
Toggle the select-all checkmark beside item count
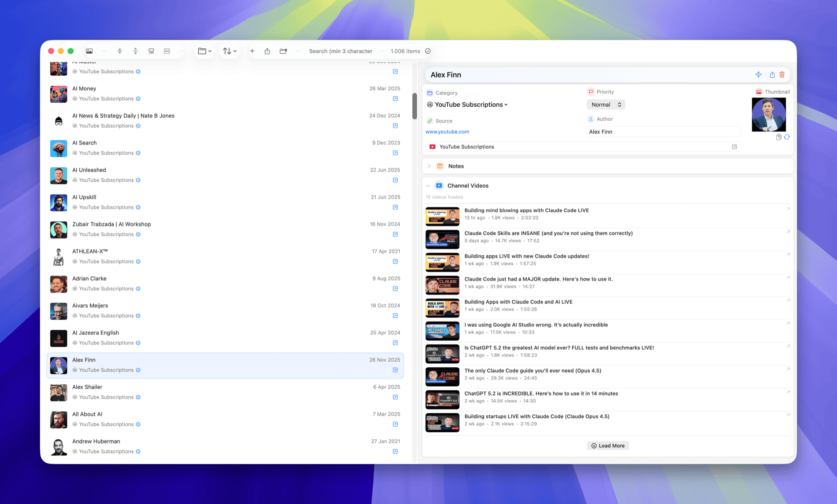[x=428, y=51]
